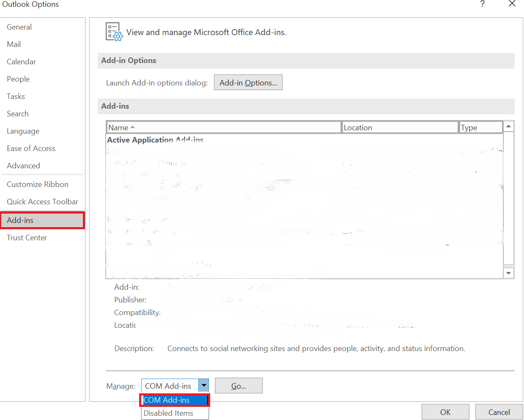Close the Outlook Options window
Image resolution: width=524 pixels, height=420 pixels.
(512, 4)
